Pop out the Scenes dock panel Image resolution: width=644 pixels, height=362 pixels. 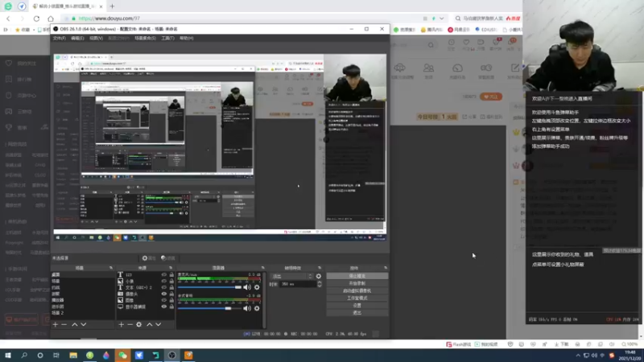point(111,268)
